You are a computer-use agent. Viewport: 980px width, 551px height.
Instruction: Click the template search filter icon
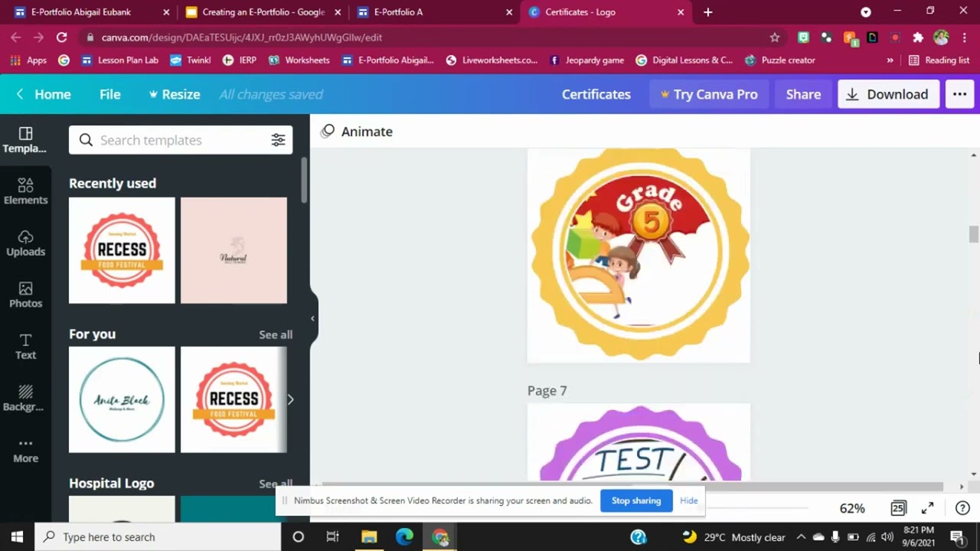278,140
